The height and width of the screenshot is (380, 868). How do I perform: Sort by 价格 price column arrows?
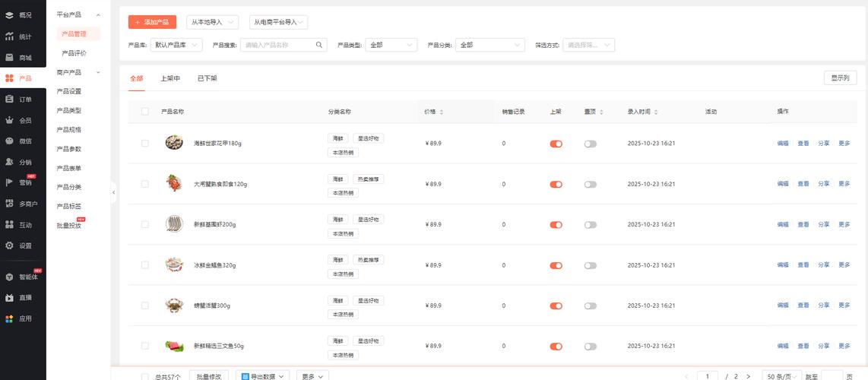click(x=441, y=112)
